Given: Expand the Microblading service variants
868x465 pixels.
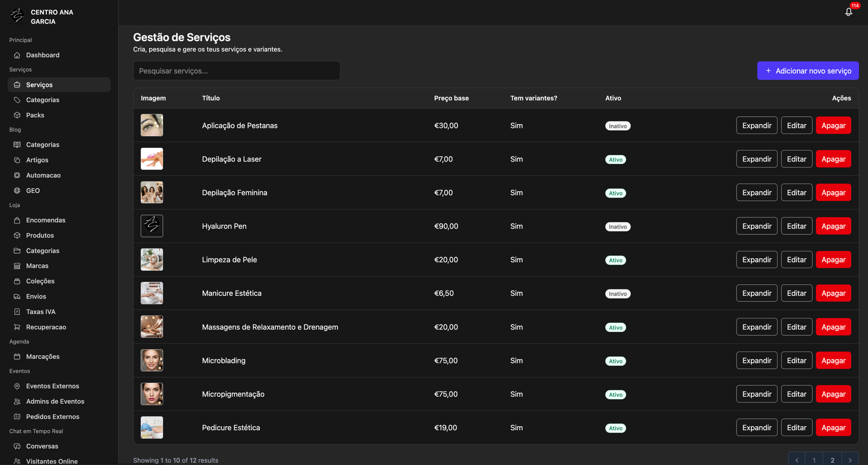Looking at the screenshot, I should point(756,360).
